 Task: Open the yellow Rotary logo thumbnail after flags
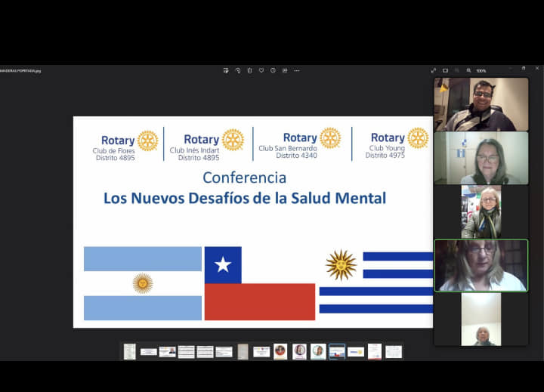point(356,352)
